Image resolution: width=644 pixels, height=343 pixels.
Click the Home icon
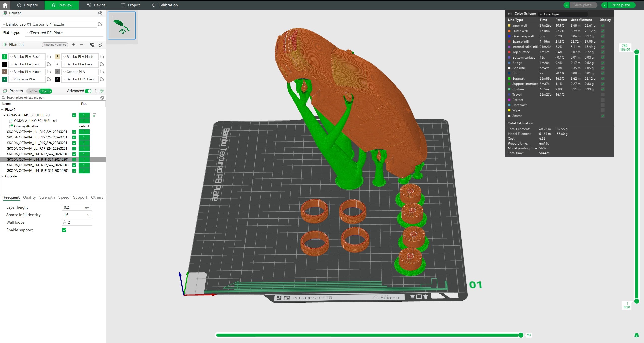coord(5,5)
